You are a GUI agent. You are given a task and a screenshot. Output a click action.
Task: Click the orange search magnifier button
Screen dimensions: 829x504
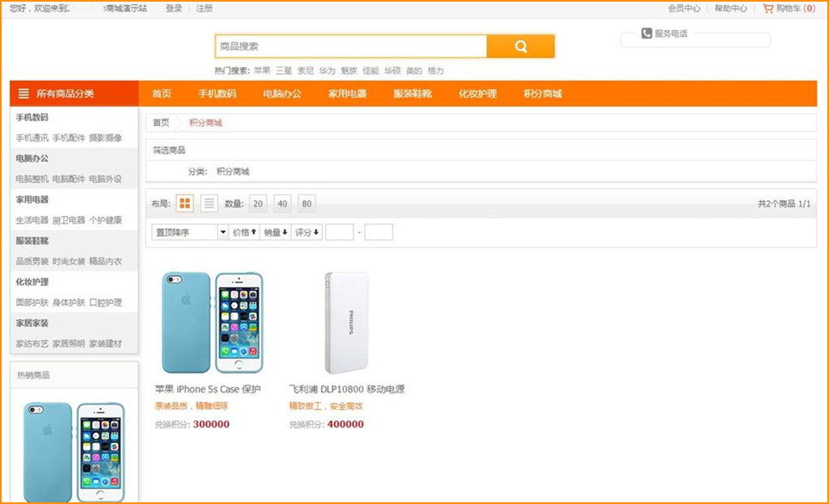[520, 46]
